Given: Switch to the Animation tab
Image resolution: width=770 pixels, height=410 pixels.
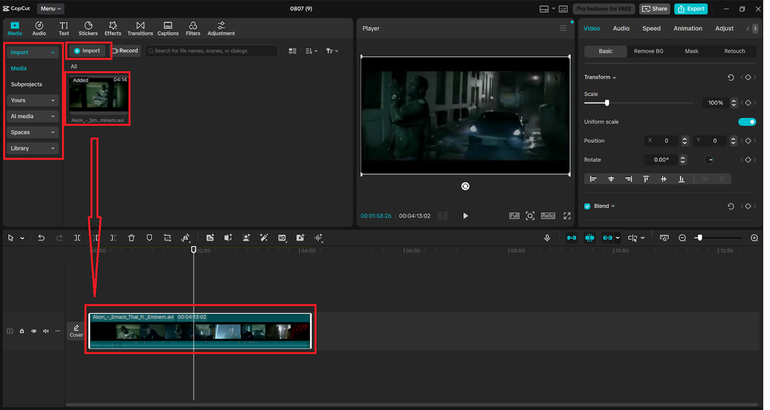Looking at the screenshot, I should pos(687,29).
